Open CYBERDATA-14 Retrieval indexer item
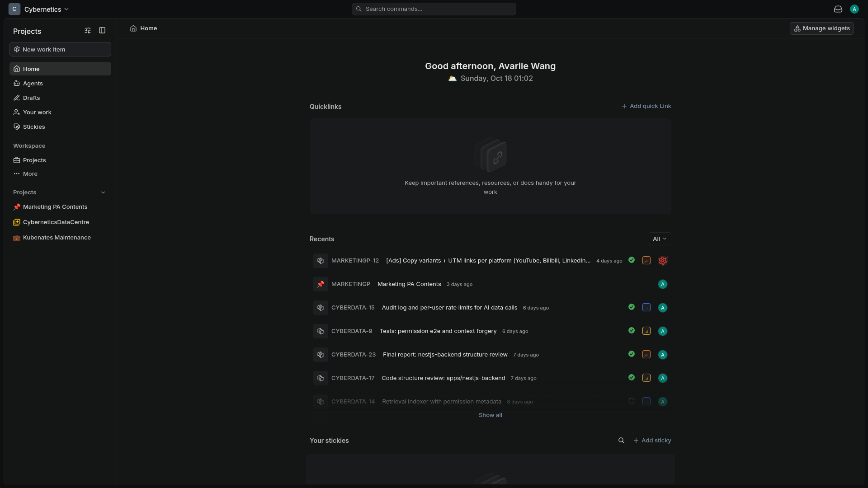868x488 pixels. 491,402
